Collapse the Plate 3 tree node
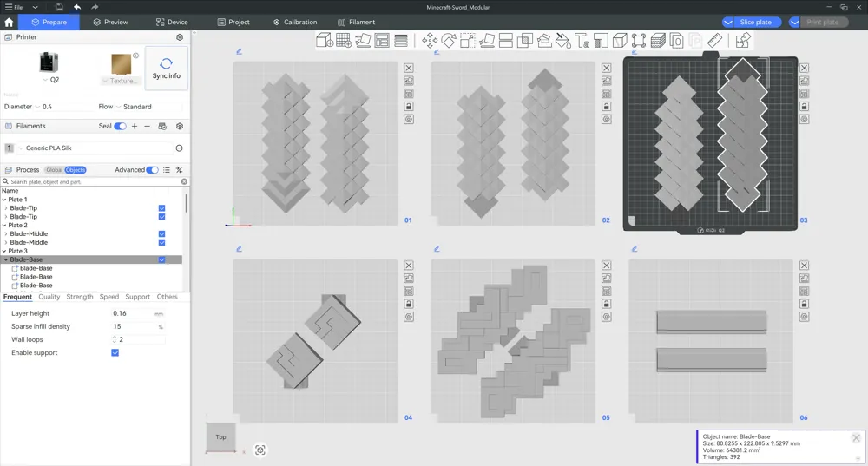 (4, 251)
